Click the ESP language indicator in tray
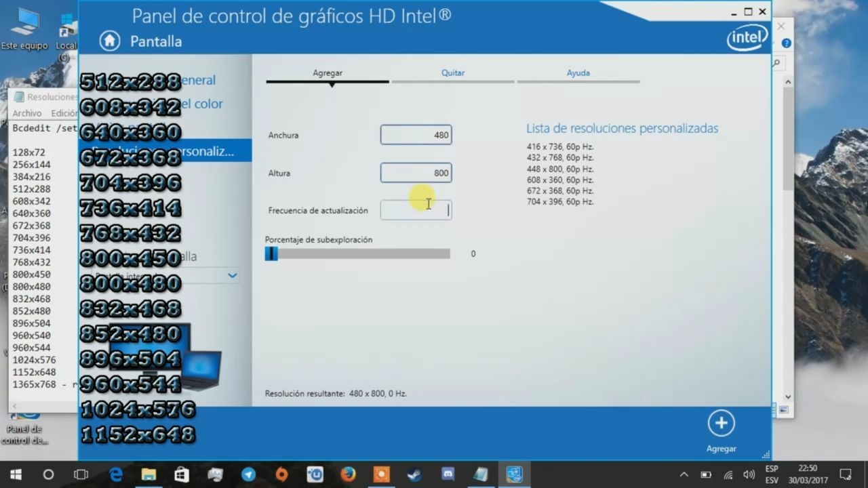This screenshot has height=488, width=868. pos(772,469)
